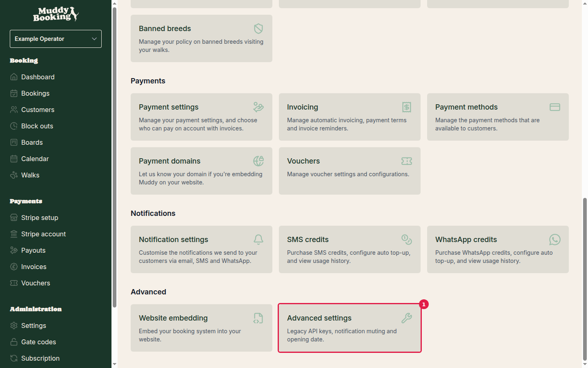Click the SMS credits coin icon
This screenshot has width=588, height=368.
(x=406, y=240)
